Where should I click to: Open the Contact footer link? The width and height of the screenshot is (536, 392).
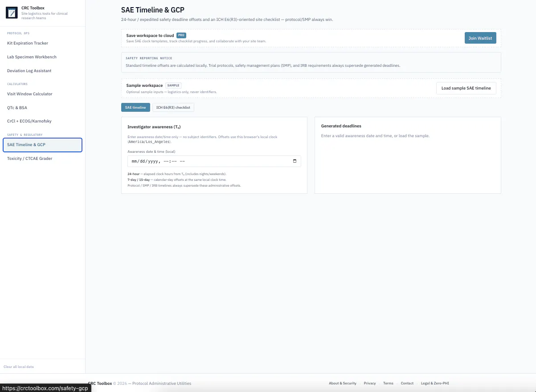407,383
